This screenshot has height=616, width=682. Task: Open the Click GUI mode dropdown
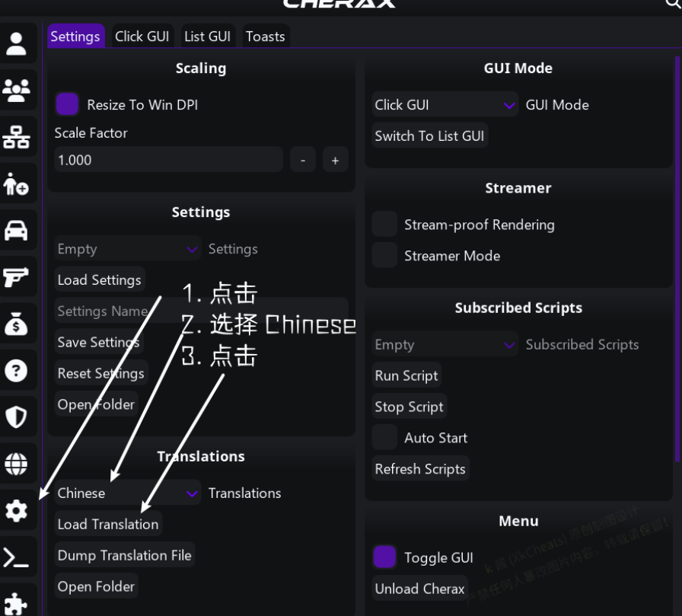[x=445, y=104]
